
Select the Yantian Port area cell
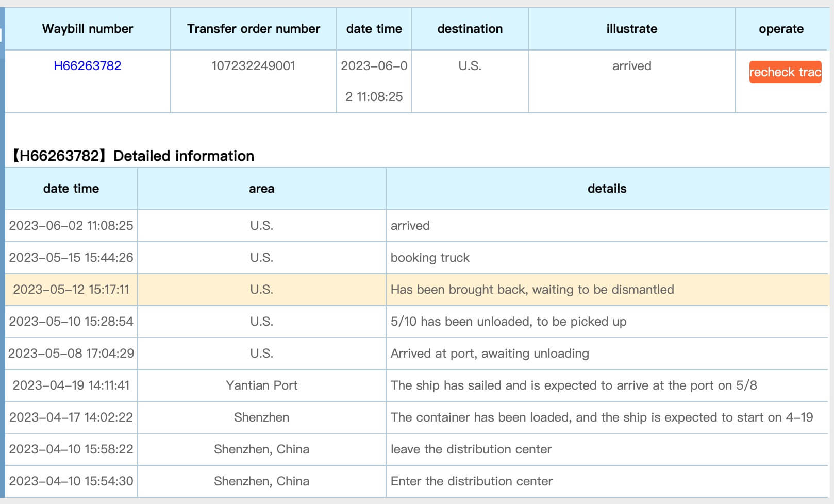click(261, 385)
